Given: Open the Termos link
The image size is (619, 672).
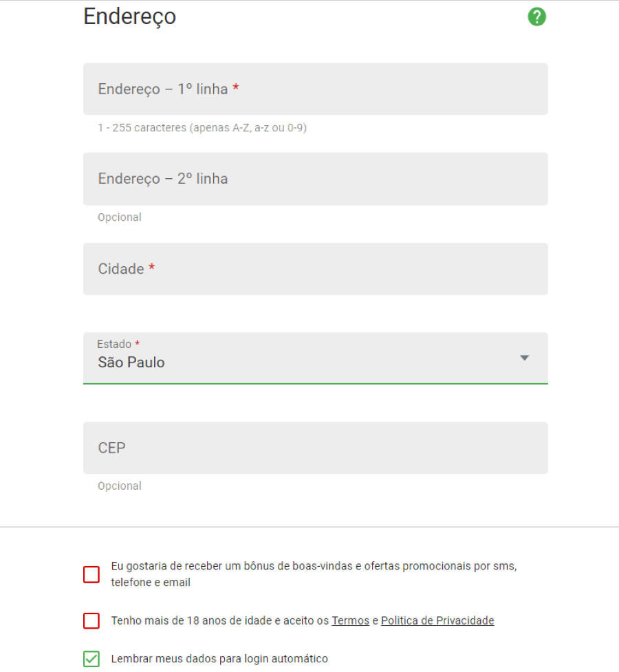Looking at the screenshot, I should 350,620.
